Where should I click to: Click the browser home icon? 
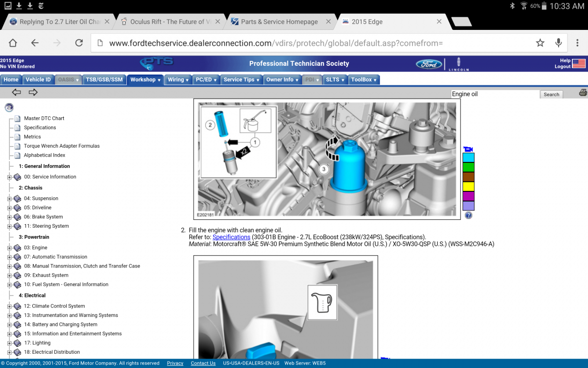point(13,43)
